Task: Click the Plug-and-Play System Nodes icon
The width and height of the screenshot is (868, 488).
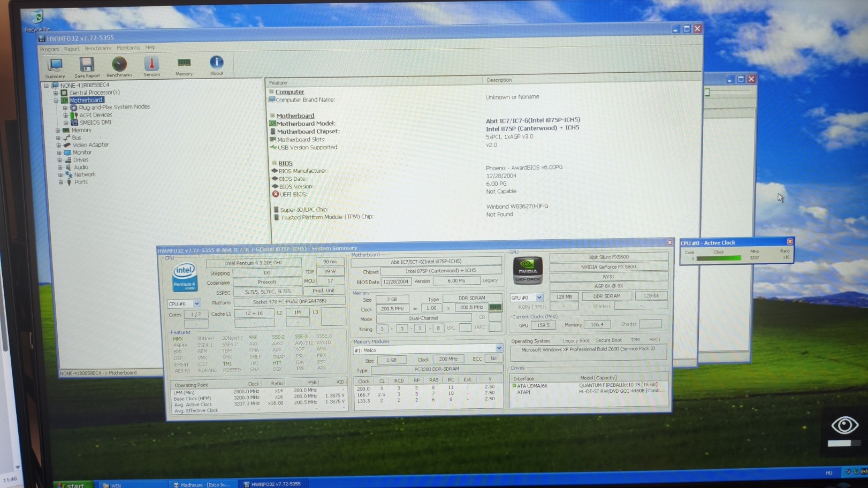Action: [x=74, y=108]
